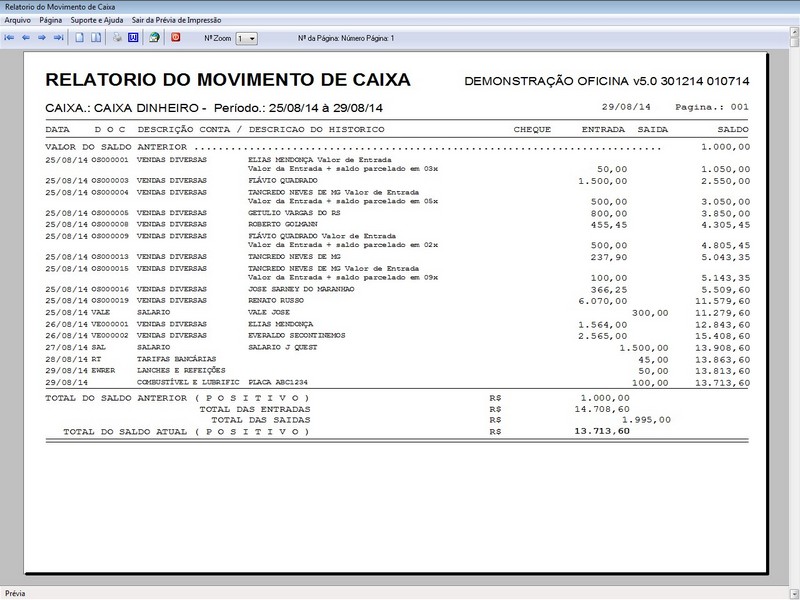Viewport: 800px width, 600px height.
Task: Export the report to Word using W icon
Action: pos(132,38)
